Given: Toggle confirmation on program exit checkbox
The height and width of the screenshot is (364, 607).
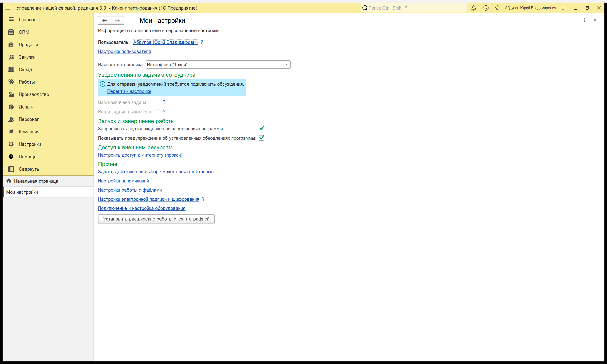Looking at the screenshot, I should click(x=261, y=128).
